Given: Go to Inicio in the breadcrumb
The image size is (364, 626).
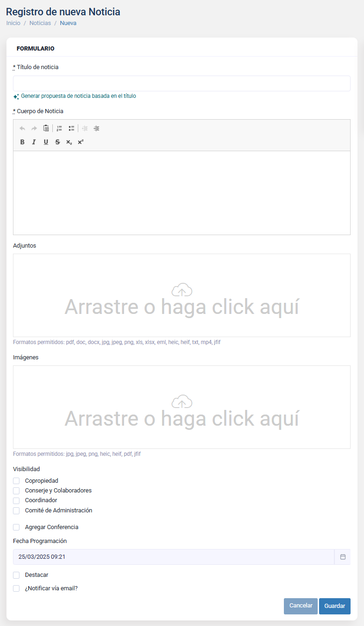Looking at the screenshot, I should [x=13, y=23].
